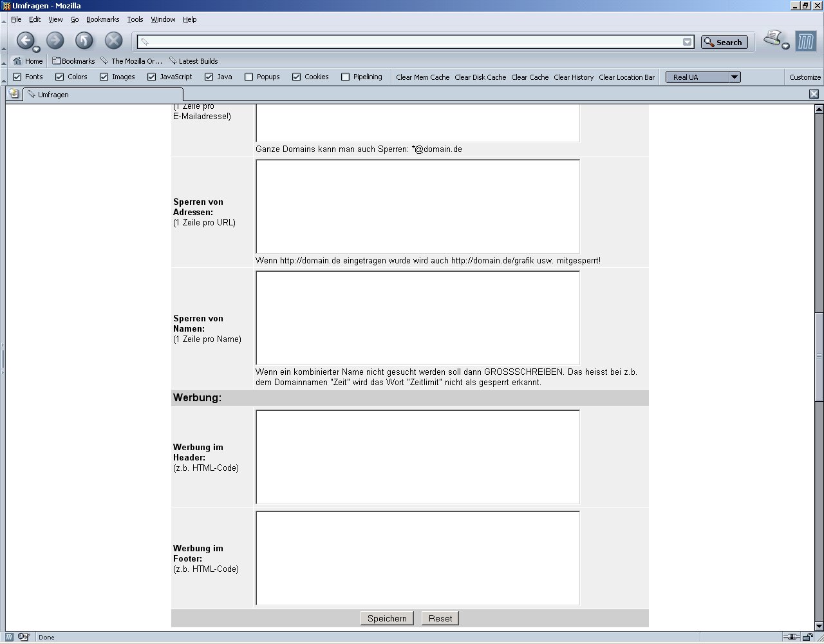The width and height of the screenshot is (824, 644).
Task: Reload the page with the Reload button
Action: coord(84,41)
